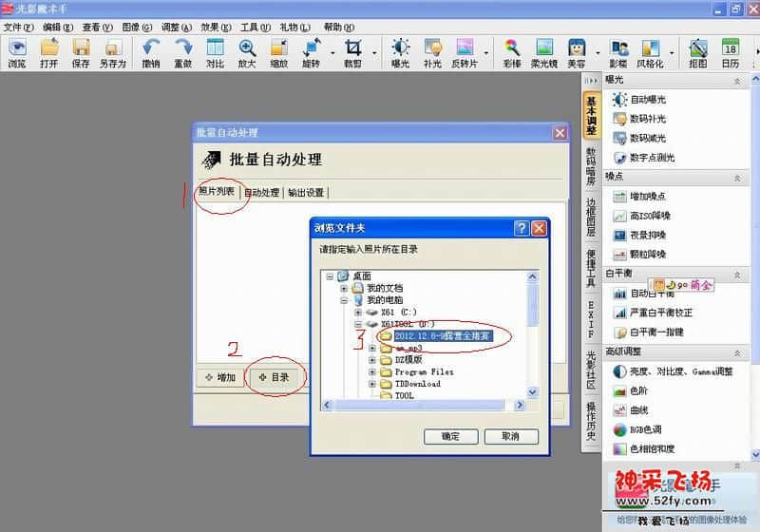Viewport: 760px width, 532px height.
Task: Open 亮度、对比度、Gamma调整
Action: tap(673, 371)
